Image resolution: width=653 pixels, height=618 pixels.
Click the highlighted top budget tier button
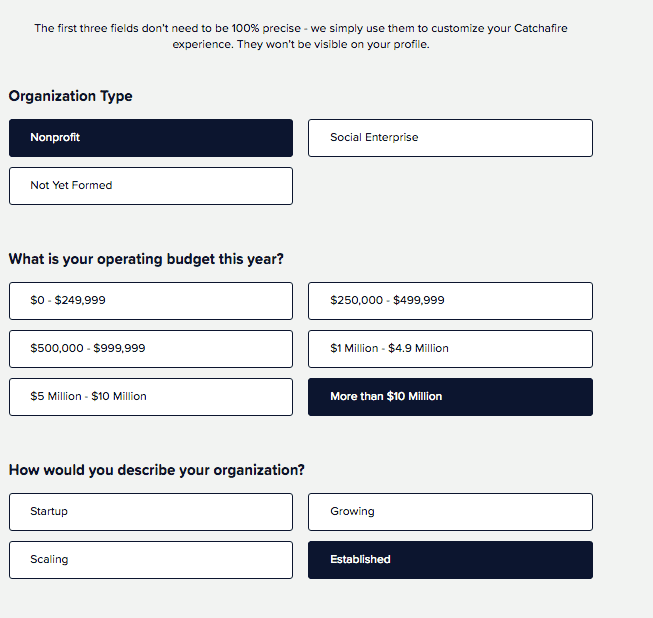point(450,397)
